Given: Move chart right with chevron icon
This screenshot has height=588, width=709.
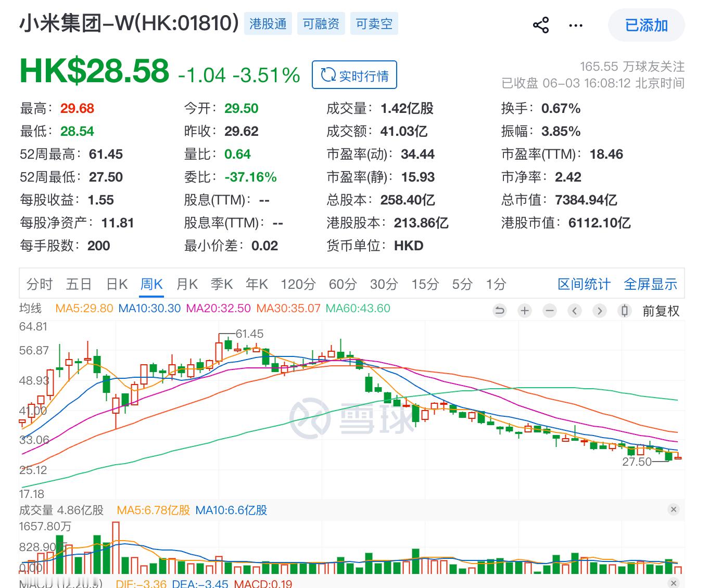Looking at the screenshot, I should pyautogui.click(x=600, y=311).
